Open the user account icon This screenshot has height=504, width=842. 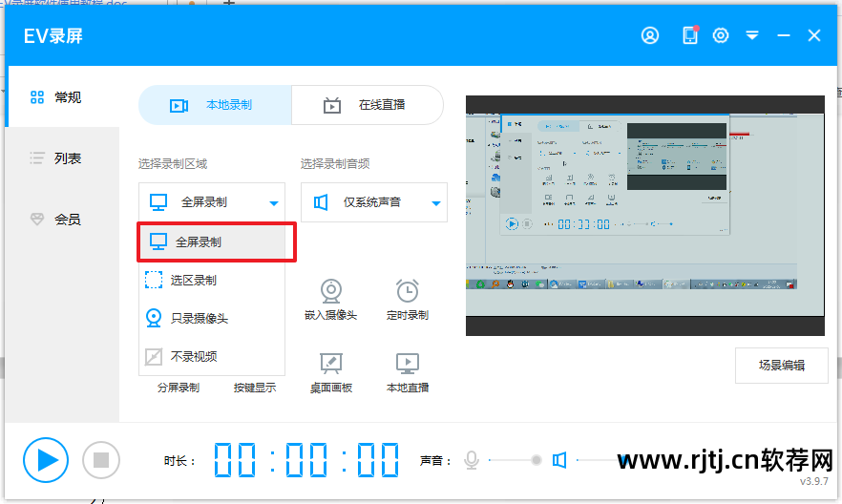[x=650, y=35]
